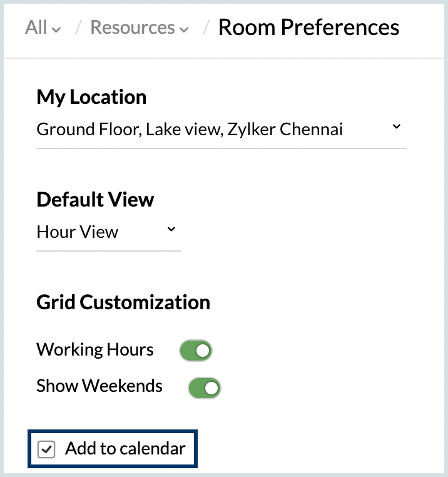Click the Add to calendar label text
Screen dimensions: 448x477
pos(125,449)
